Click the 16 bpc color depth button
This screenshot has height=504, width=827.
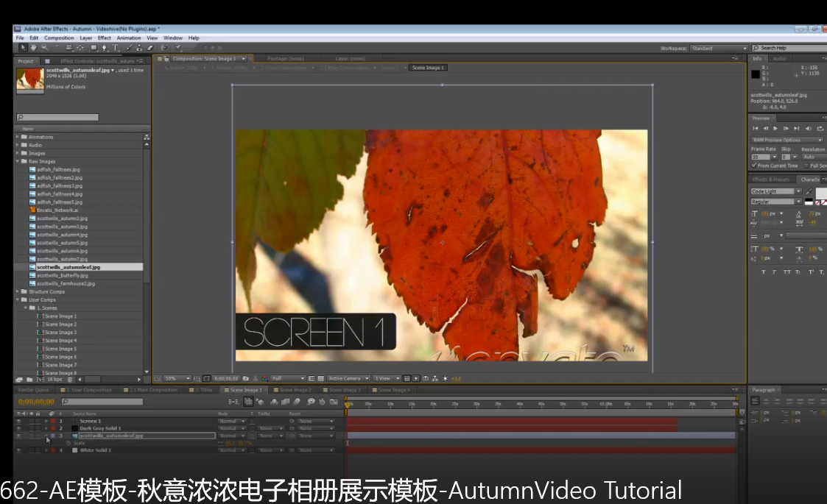54,379
